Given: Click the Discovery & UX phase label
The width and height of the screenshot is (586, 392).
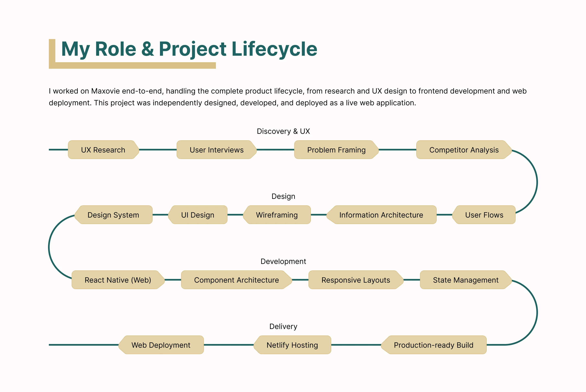Looking at the screenshot, I should pyautogui.click(x=283, y=131).
